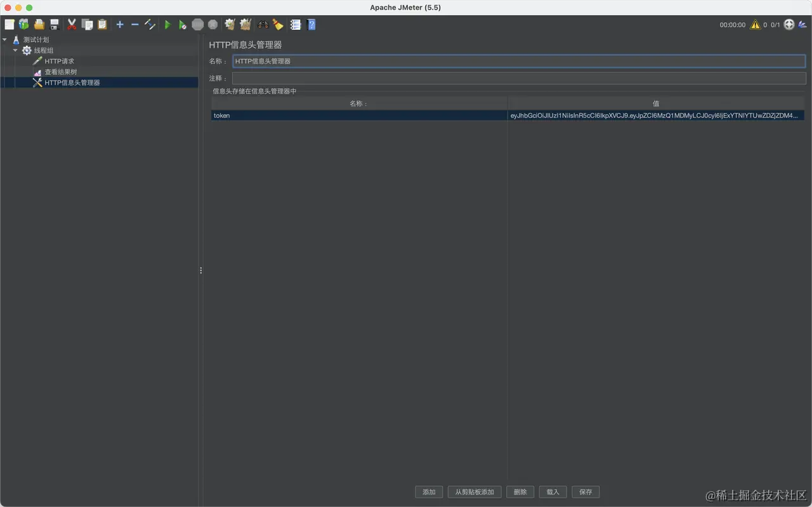This screenshot has width=812, height=507.
Task: Select 线程组 in the tree
Action: click(44, 50)
